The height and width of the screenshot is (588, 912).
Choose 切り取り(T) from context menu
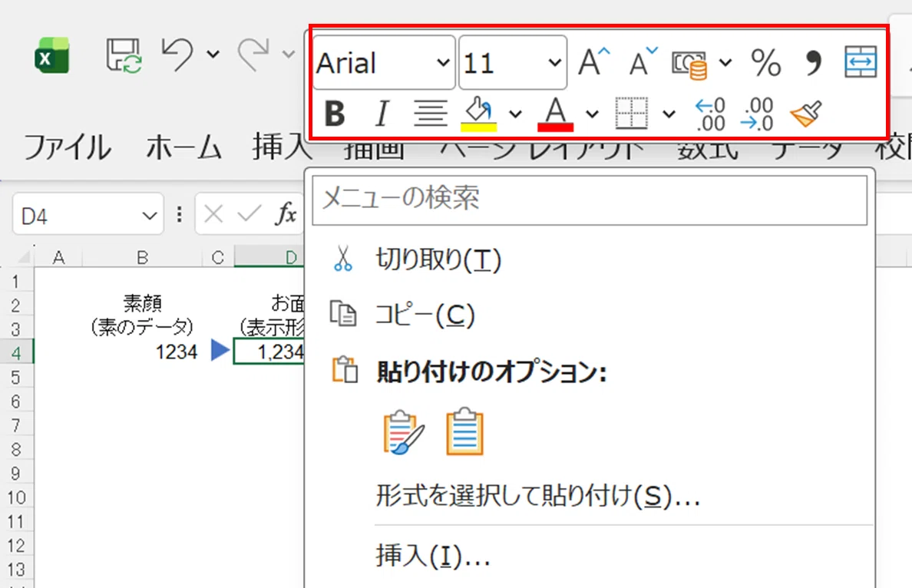[x=590, y=259]
